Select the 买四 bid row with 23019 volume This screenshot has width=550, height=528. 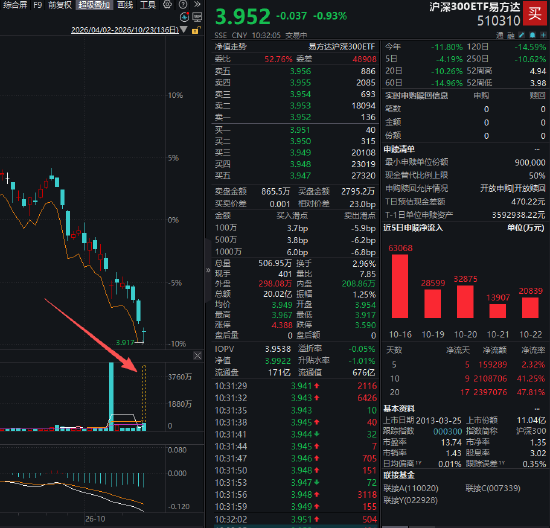click(x=295, y=164)
